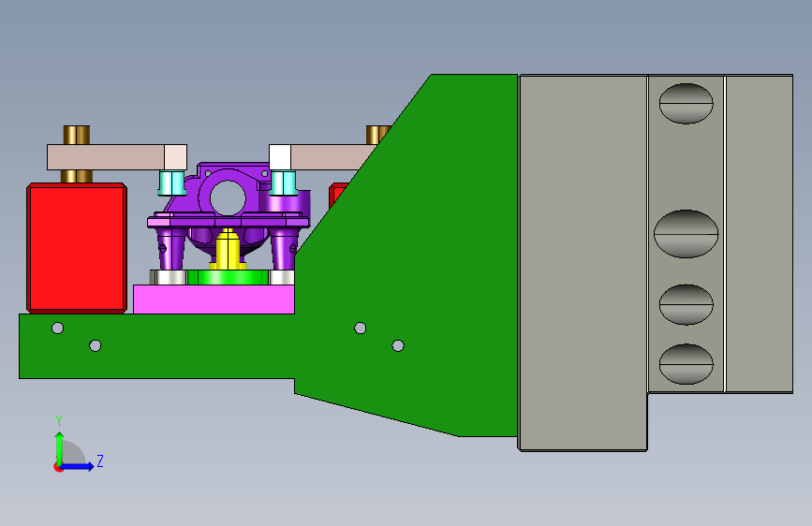Click the lower-left hole in green plate
Image resolution: width=812 pixels, height=526 pixels.
click(96, 345)
